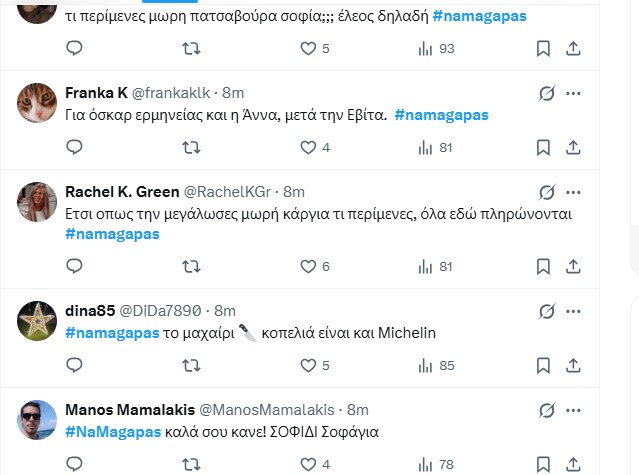The height and width of the screenshot is (475, 639).
Task: Like Manos Mamalakis's tweet
Action: click(309, 464)
